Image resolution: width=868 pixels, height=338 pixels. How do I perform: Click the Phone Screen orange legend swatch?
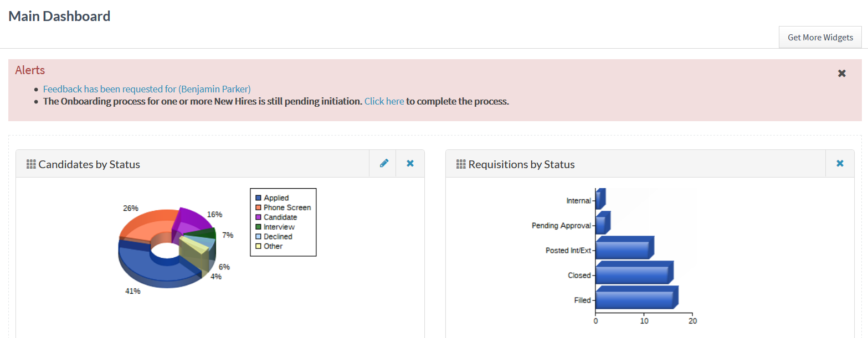pos(258,207)
